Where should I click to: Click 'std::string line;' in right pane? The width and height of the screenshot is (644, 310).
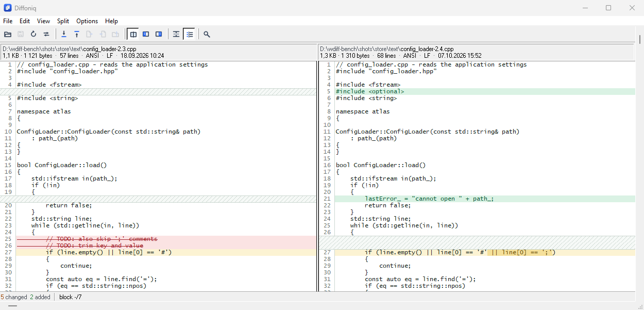(x=381, y=219)
